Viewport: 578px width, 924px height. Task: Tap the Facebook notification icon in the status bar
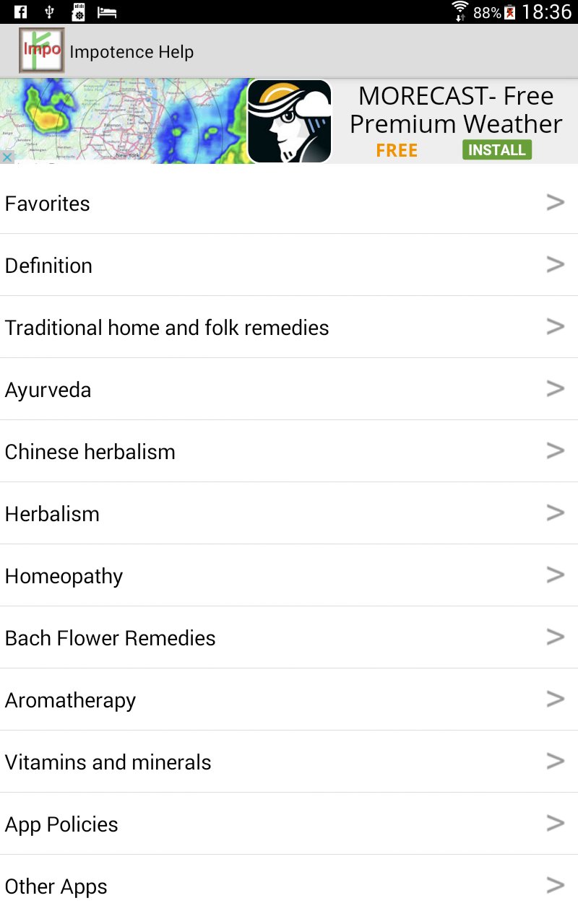20,12
